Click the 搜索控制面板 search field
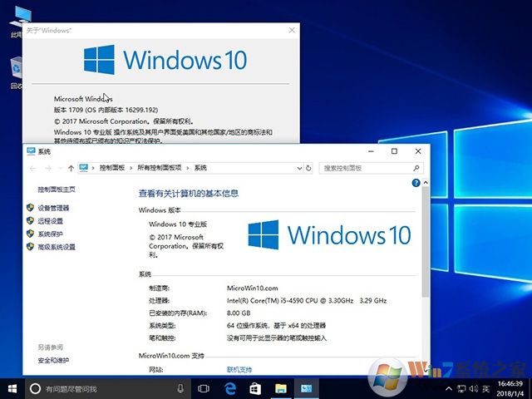 [371, 168]
